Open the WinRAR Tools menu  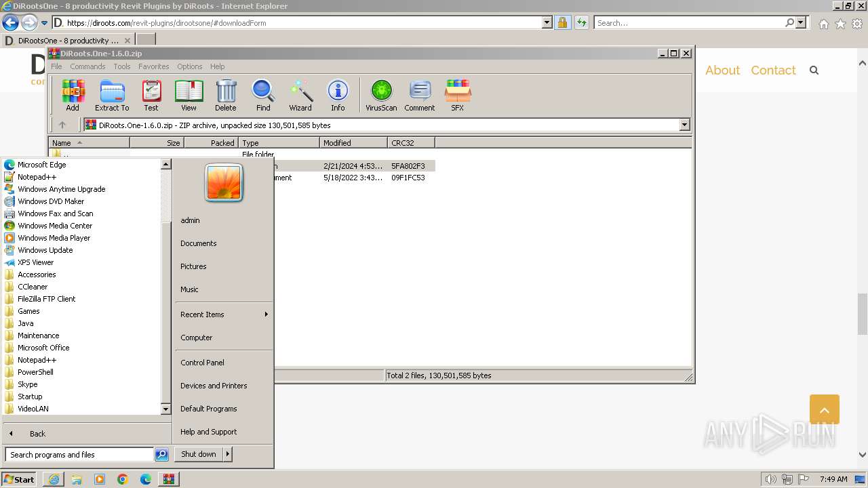click(x=122, y=66)
